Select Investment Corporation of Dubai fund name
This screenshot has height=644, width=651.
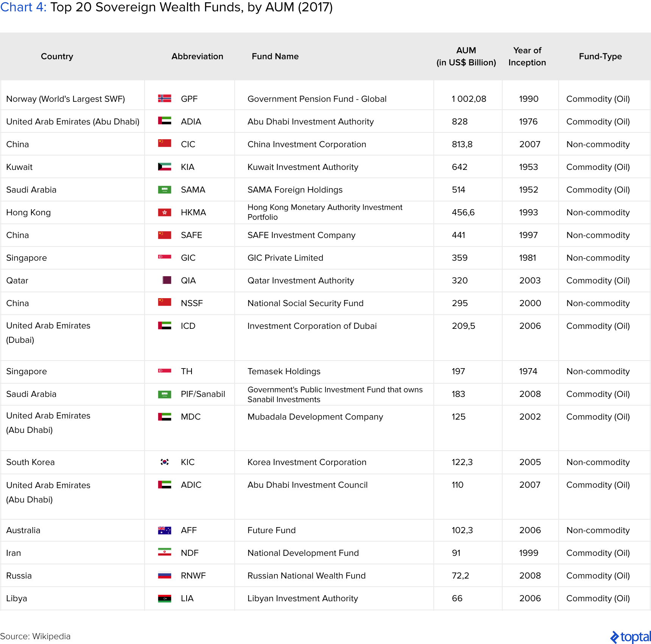click(x=312, y=326)
